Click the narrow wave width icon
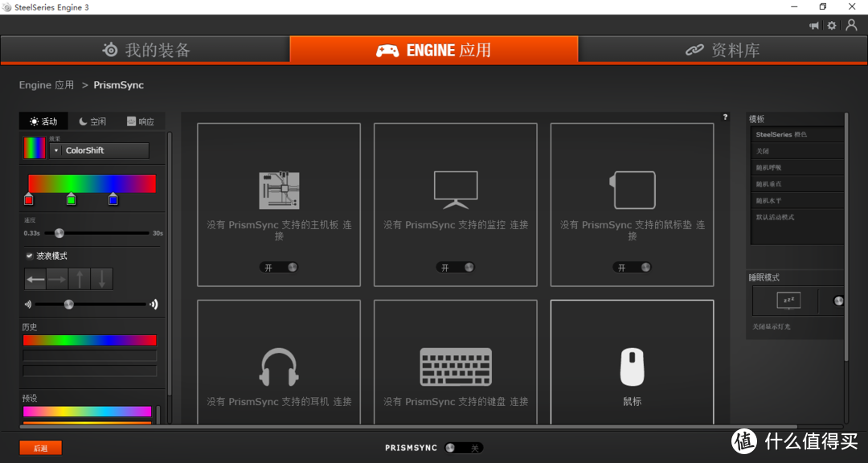Viewport: 868px width, 463px height. click(x=27, y=304)
